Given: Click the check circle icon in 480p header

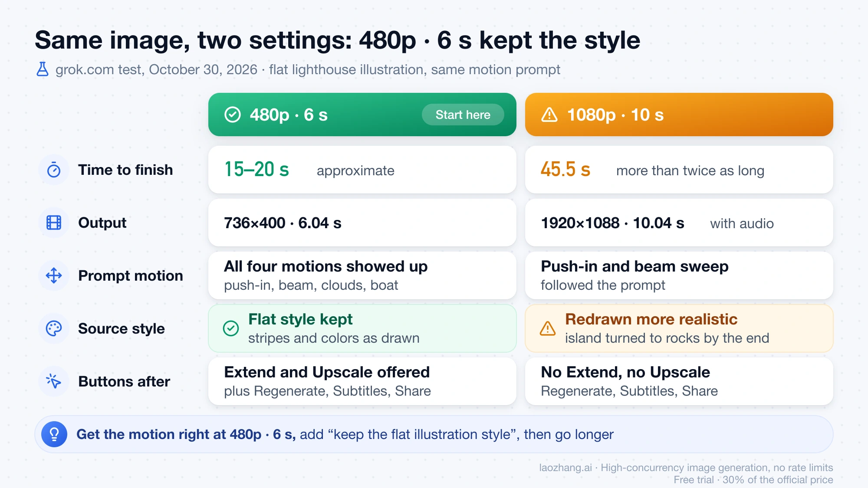Looking at the screenshot, I should click(x=233, y=115).
